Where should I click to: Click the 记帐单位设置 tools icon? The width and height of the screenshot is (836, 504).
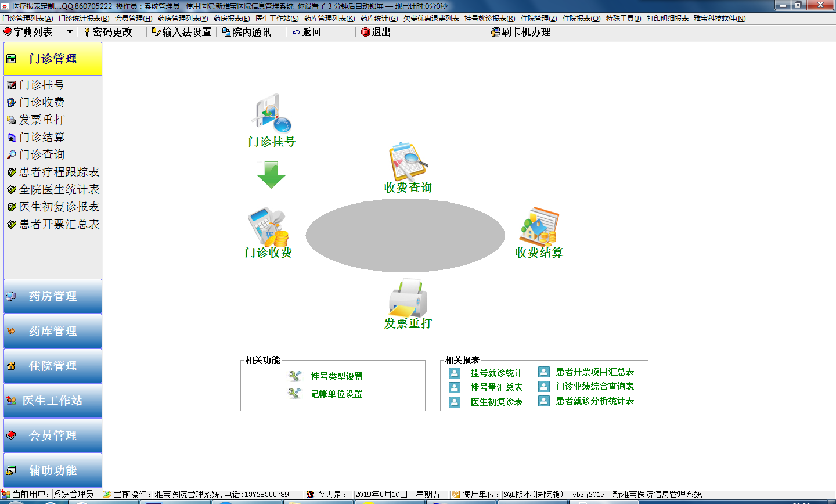[x=295, y=394]
